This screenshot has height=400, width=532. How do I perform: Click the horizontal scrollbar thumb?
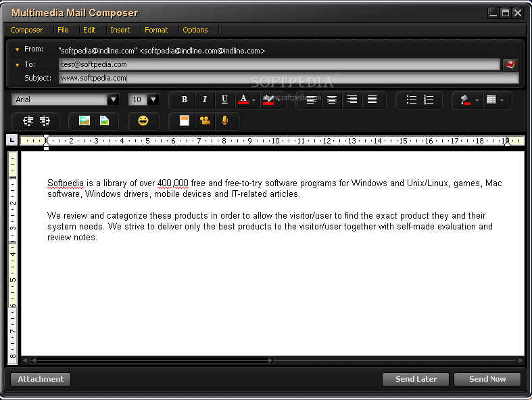[x=151, y=361]
